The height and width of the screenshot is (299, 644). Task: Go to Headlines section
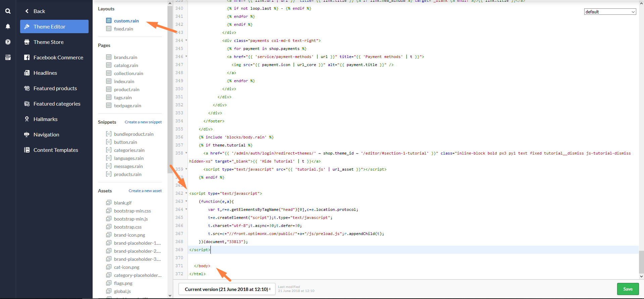click(45, 73)
